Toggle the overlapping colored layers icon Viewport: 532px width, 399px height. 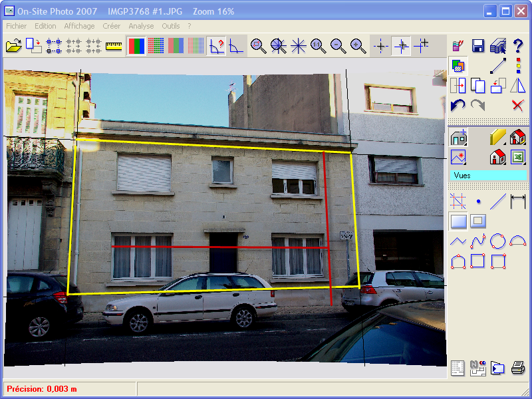pos(458,66)
